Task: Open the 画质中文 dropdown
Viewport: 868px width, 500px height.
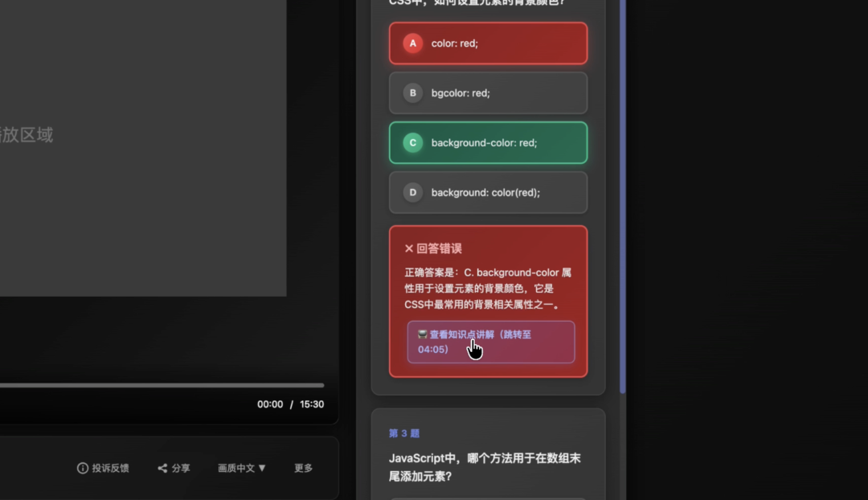Action: pos(241,468)
